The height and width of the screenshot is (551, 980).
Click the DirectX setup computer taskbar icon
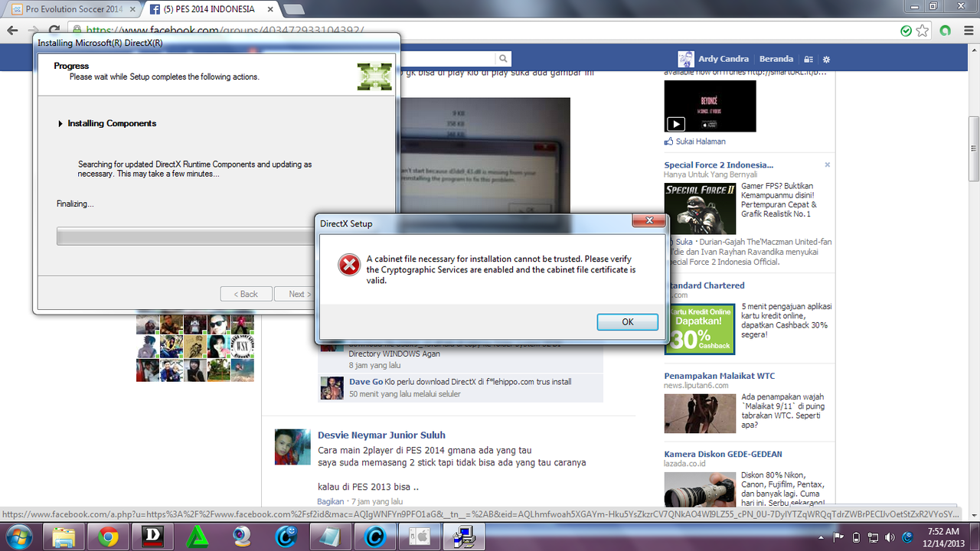point(463,536)
